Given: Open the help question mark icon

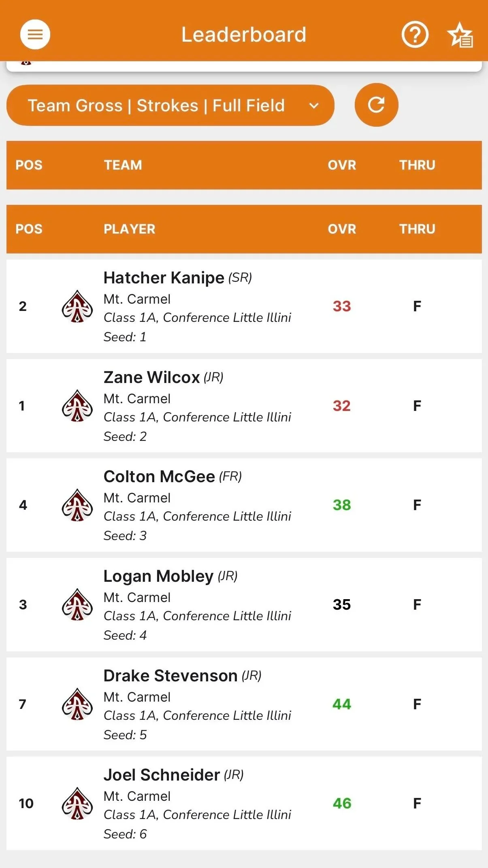Looking at the screenshot, I should coord(415,35).
